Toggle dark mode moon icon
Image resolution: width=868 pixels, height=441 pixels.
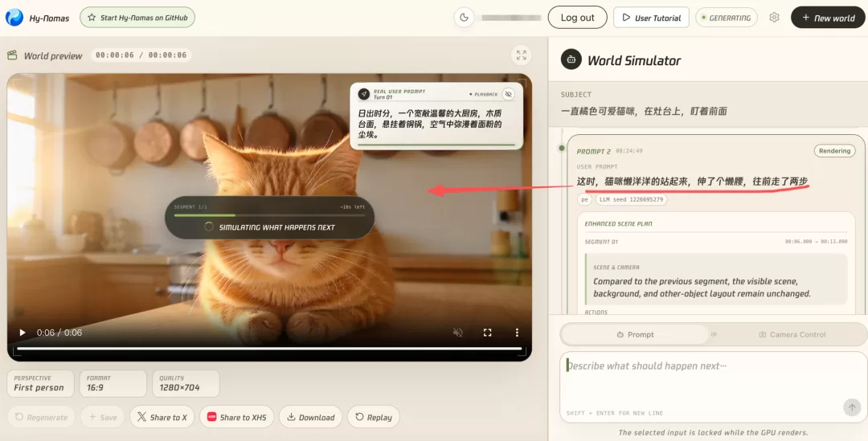(464, 18)
